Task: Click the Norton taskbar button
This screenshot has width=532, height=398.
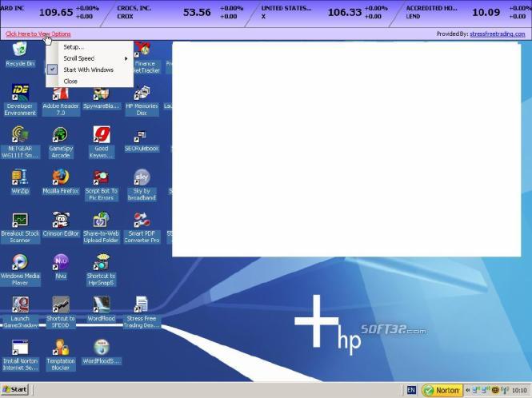Action: coord(442,390)
